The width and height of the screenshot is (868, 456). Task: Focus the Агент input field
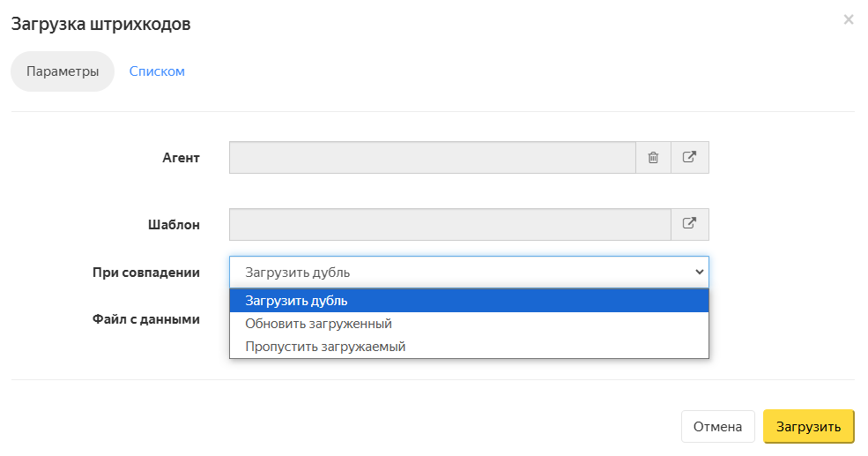coord(432,158)
